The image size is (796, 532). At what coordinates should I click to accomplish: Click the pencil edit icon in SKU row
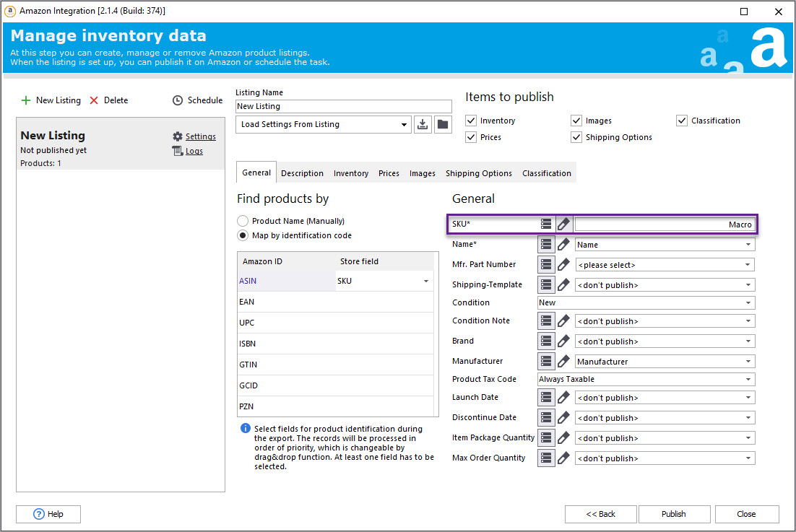564,224
